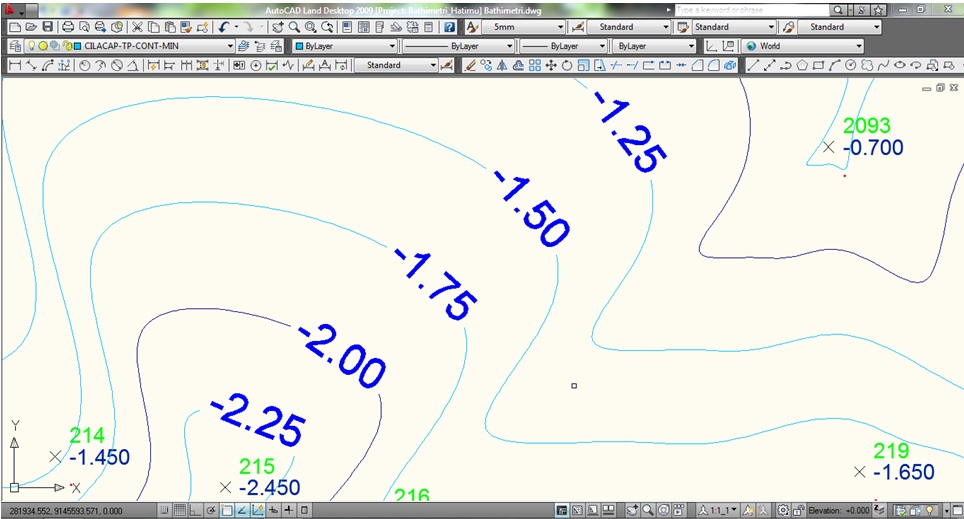
Task: Click the InfoCenter keyword search field
Action: point(752,10)
